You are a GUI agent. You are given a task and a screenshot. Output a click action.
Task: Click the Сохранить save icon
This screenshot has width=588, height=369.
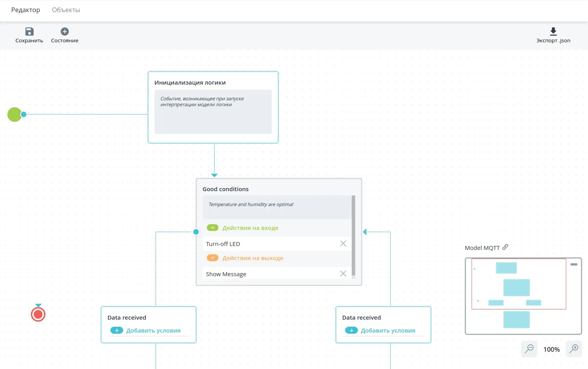point(29,31)
